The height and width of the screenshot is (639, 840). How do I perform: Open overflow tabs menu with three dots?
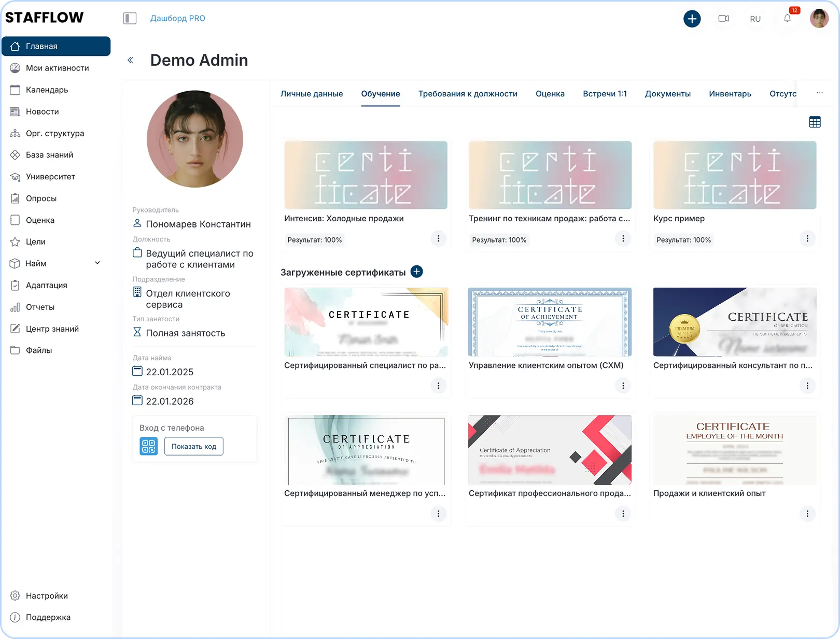pos(819,93)
